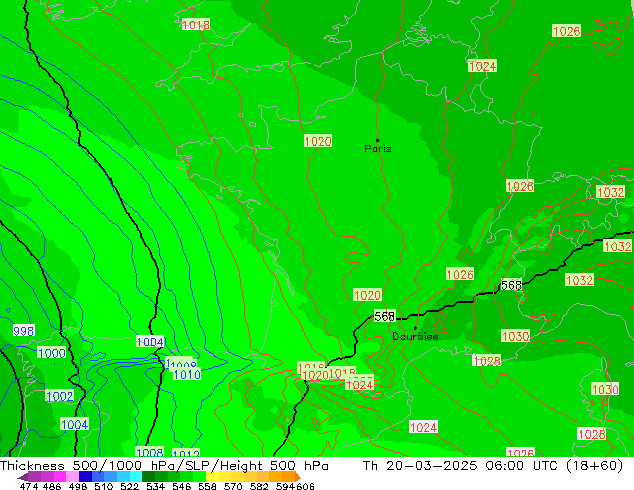
Task: Click the 582 value under the legend
Action: tap(259, 486)
